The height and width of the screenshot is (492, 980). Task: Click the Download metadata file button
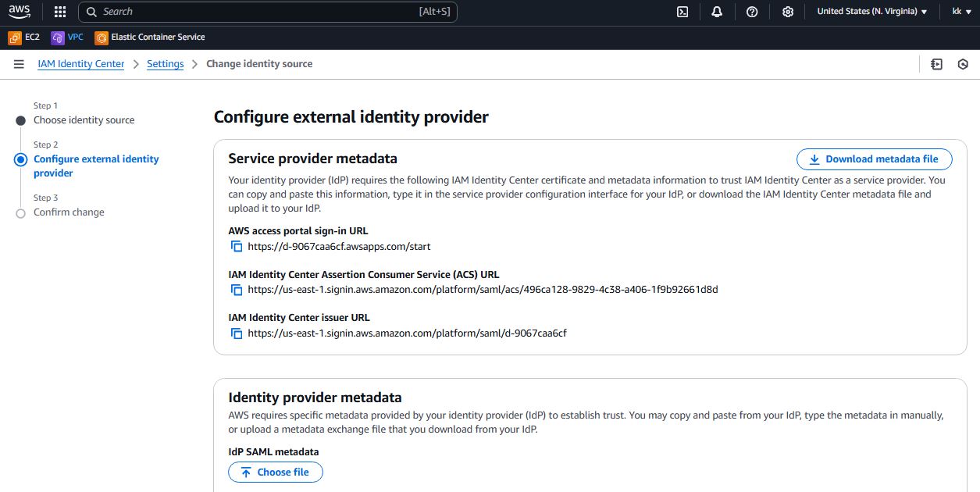pos(874,159)
